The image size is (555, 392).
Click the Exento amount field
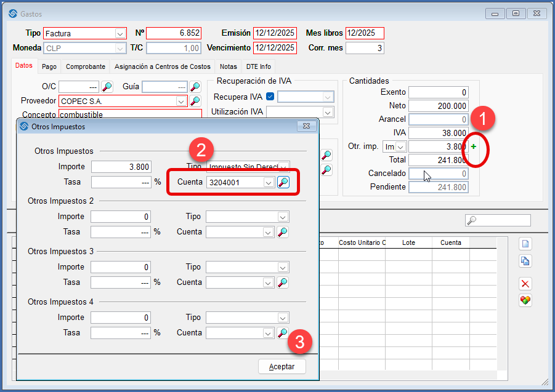coord(439,92)
